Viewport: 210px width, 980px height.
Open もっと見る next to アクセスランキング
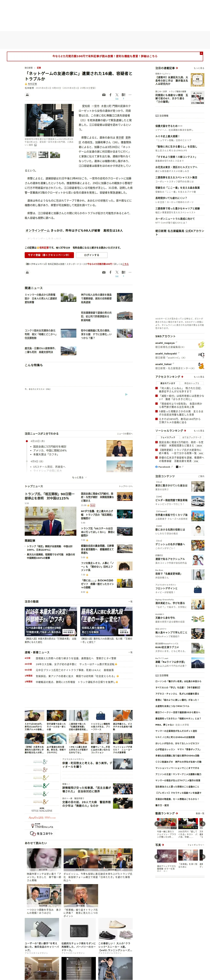199,377
